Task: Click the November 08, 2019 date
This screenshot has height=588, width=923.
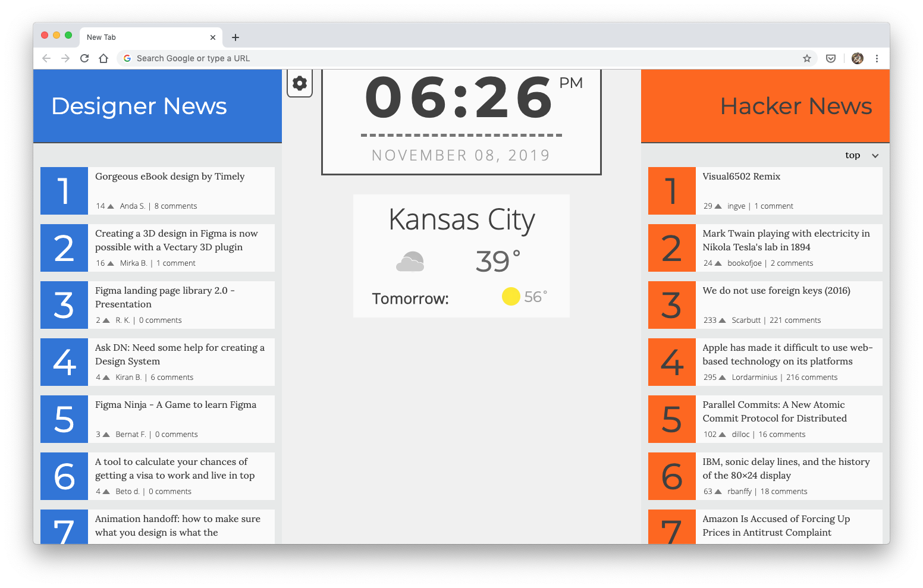Action: coord(461,155)
